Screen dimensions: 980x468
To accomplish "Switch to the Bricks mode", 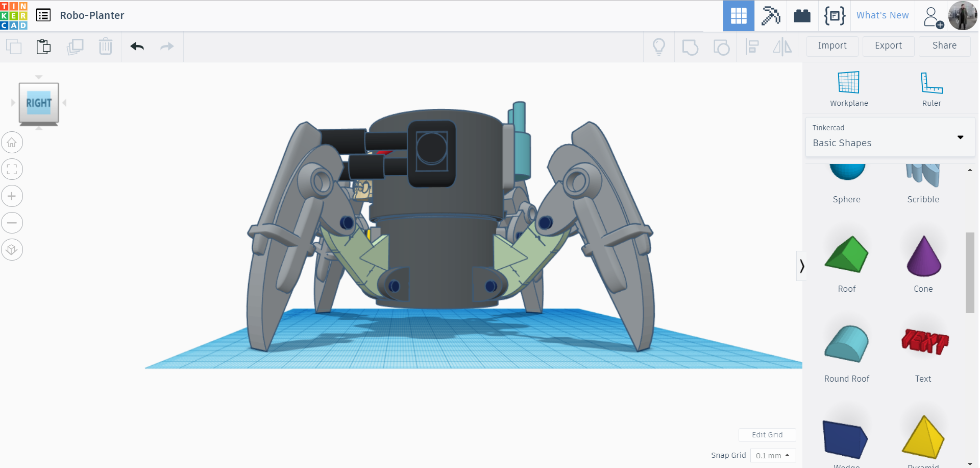I will click(x=802, y=16).
